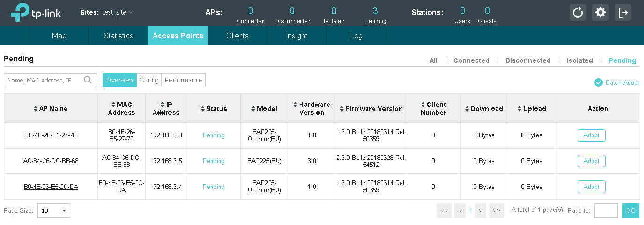This screenshot has width=644, height=225.
Task: Click the Batch Adopt checkmark icon
Action: (598, 82)
